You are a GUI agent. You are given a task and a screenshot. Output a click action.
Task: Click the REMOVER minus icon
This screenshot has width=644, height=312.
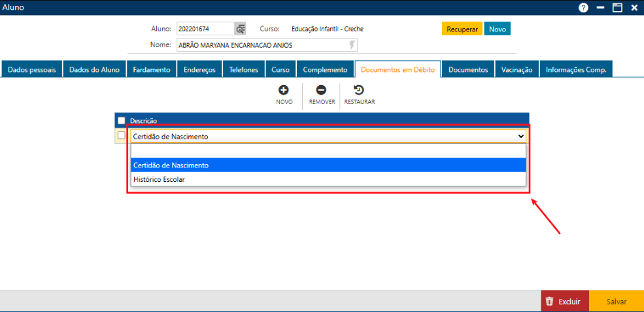click(x=321, y=90)
